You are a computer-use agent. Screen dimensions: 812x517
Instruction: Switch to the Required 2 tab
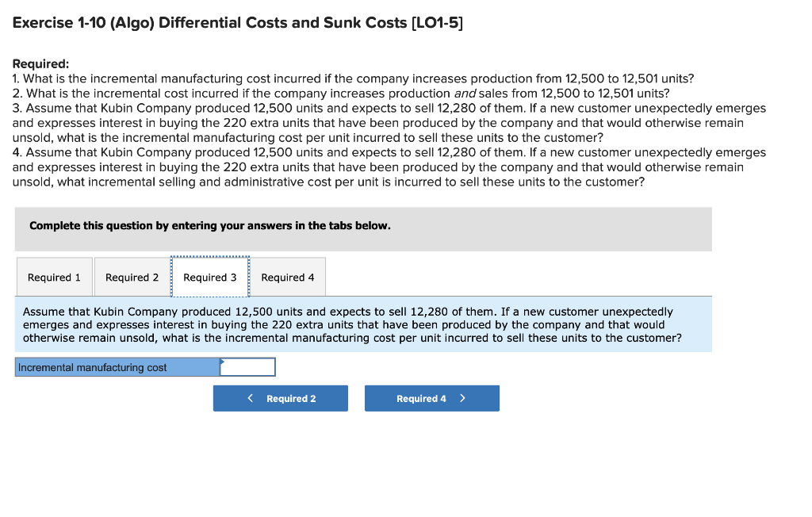pos(132,277)
